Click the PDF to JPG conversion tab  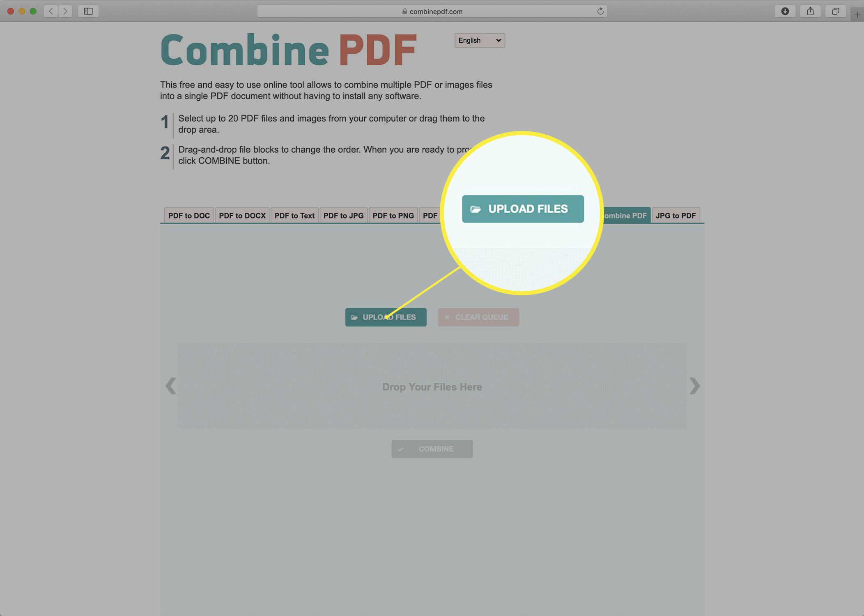pos(343,215)
